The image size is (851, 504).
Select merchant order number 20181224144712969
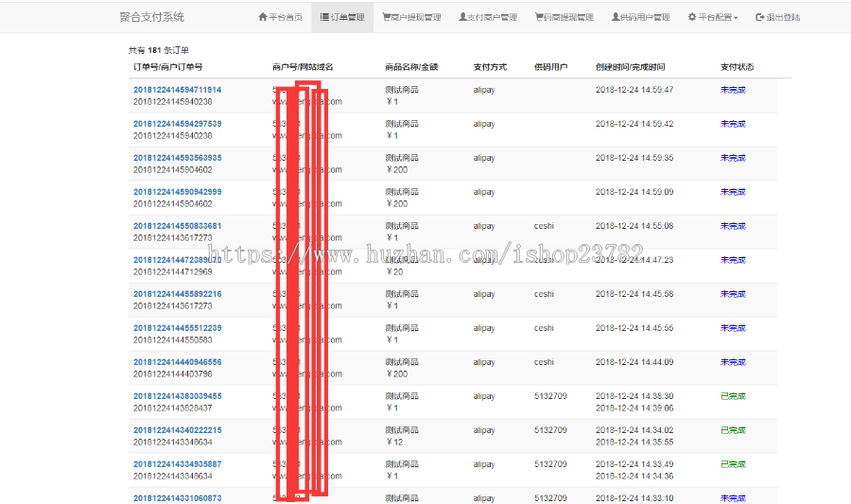coord(173,271)
